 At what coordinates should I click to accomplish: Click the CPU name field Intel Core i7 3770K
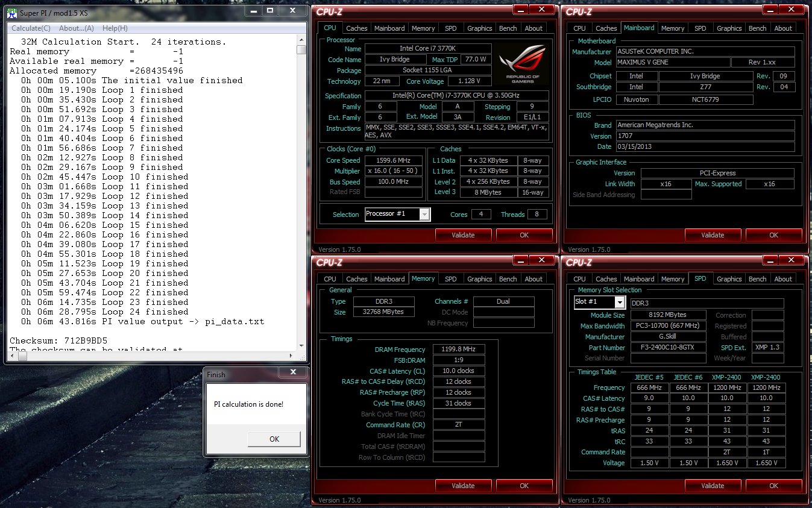pos(428,48)
